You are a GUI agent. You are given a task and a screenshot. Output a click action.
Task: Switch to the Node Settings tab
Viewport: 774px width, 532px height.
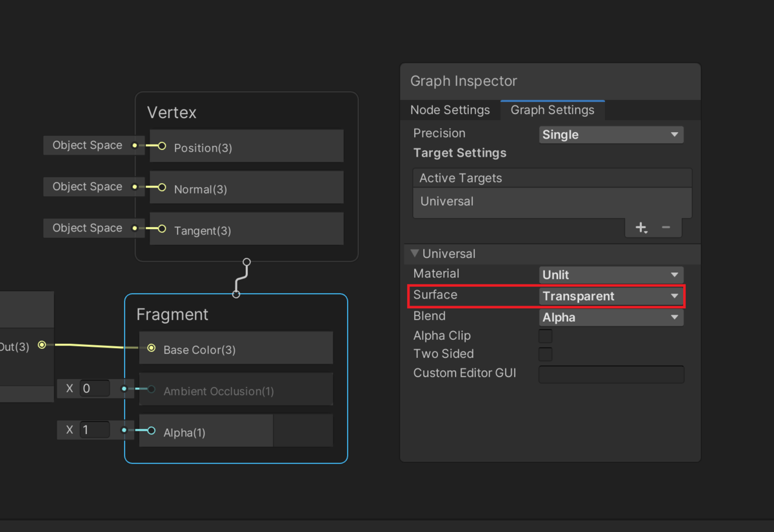[x=450, y=110]
